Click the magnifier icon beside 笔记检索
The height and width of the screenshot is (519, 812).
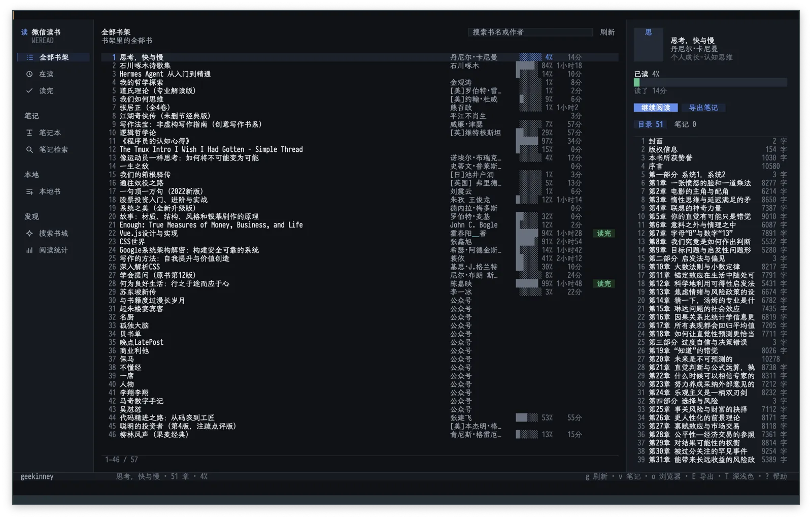click(29, 149)
